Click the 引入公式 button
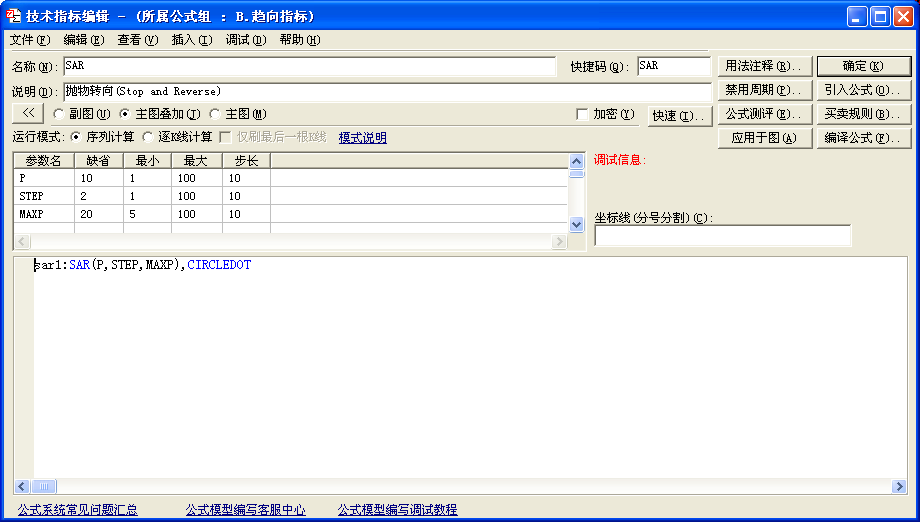Screen dimensions: 920x522 (864, 90)
